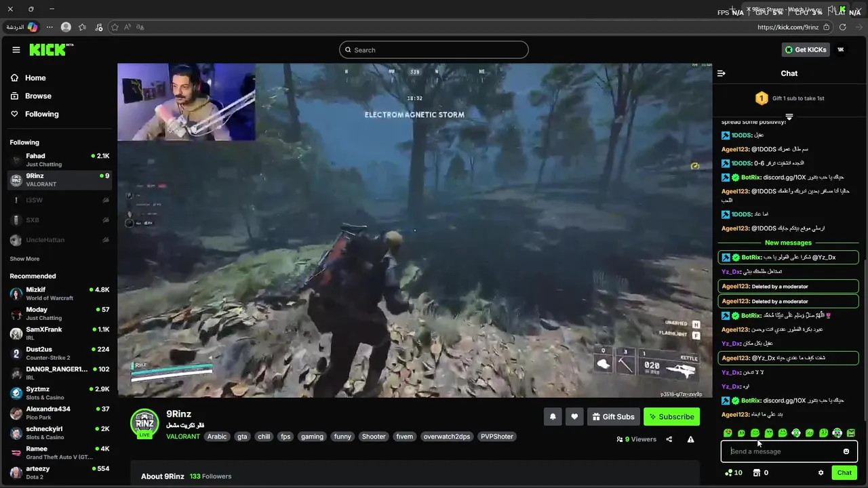Viewport: 868px width, 488px height.
Task: Click the KICK logo
Action: [51, 49]
